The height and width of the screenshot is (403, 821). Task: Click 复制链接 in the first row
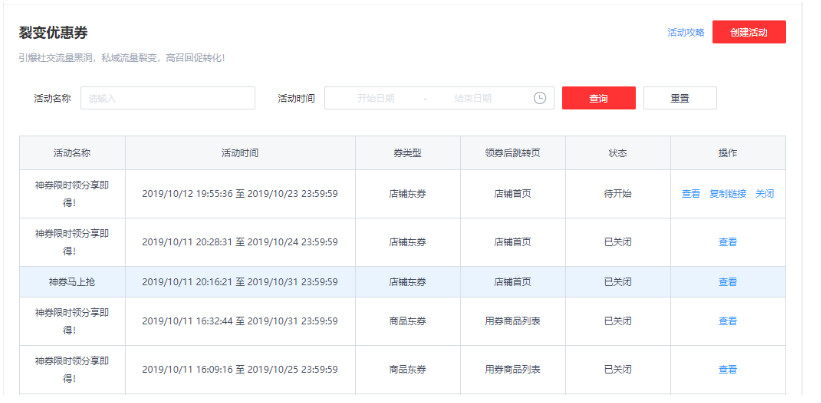(728, 194)
